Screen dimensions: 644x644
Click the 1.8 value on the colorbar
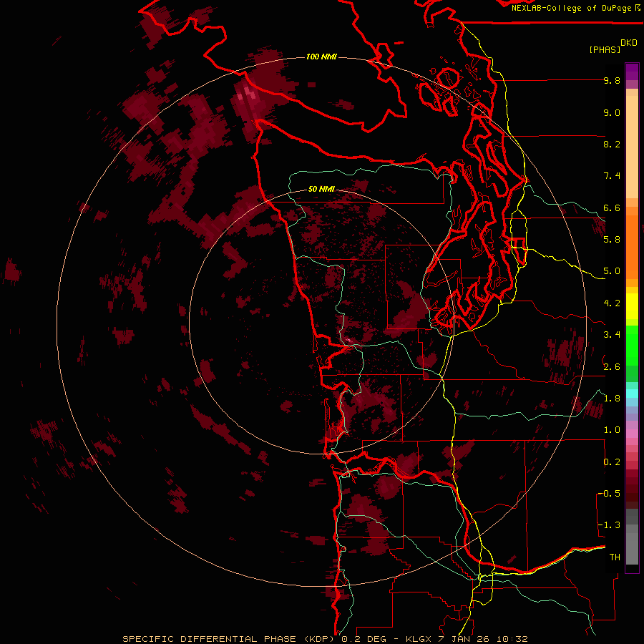tap(612, 399)
